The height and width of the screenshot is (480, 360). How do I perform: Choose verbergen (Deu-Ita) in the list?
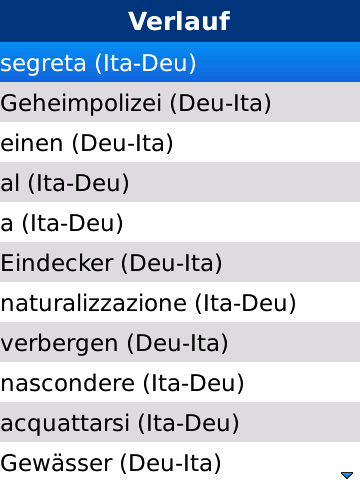180,342
